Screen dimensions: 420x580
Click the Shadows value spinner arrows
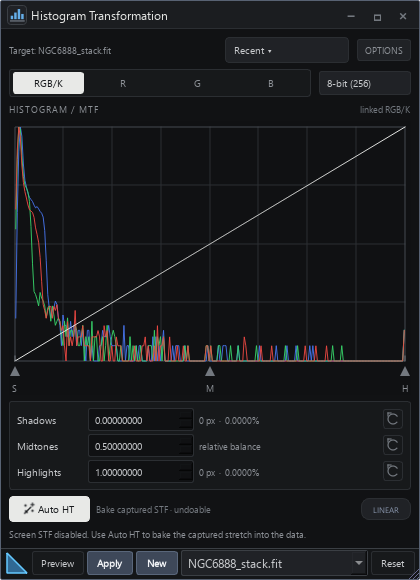click(185, 420)
